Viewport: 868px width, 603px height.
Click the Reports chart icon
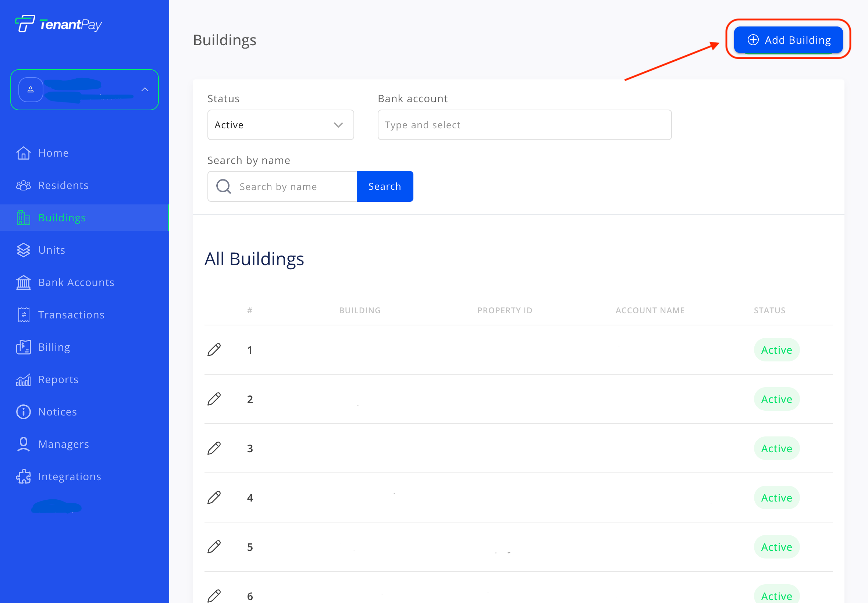click(x=24, y=380)
